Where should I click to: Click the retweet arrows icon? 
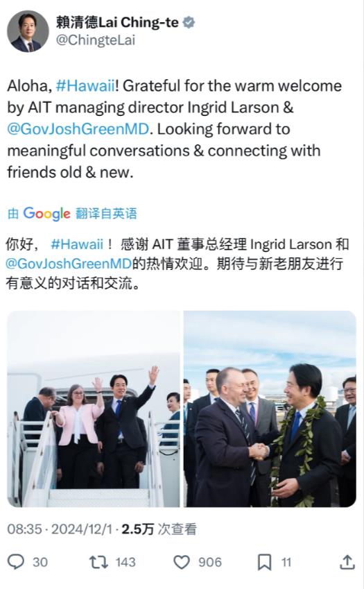(98, 563)
